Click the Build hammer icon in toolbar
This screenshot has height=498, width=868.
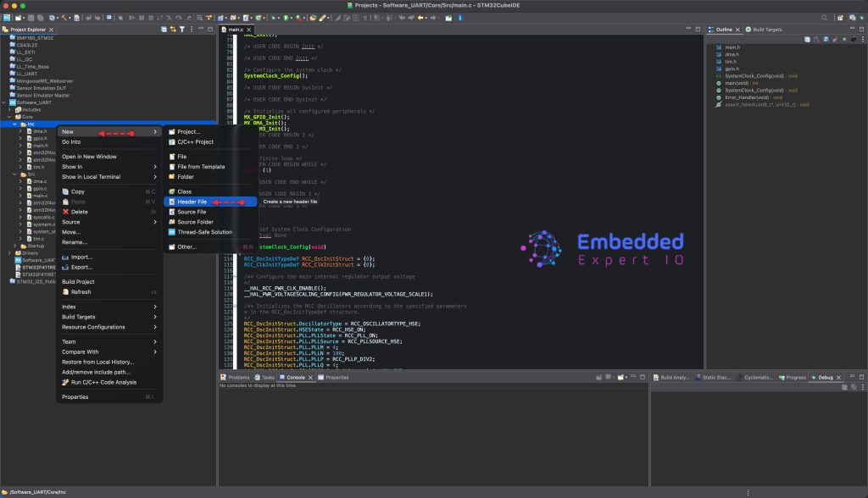64,18
